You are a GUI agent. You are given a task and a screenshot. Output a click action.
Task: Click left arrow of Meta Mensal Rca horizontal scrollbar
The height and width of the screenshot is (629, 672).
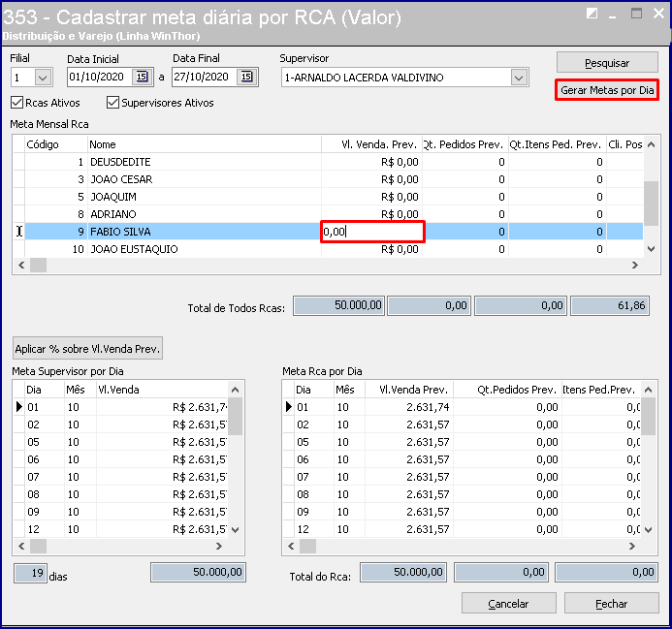(21, 266)
